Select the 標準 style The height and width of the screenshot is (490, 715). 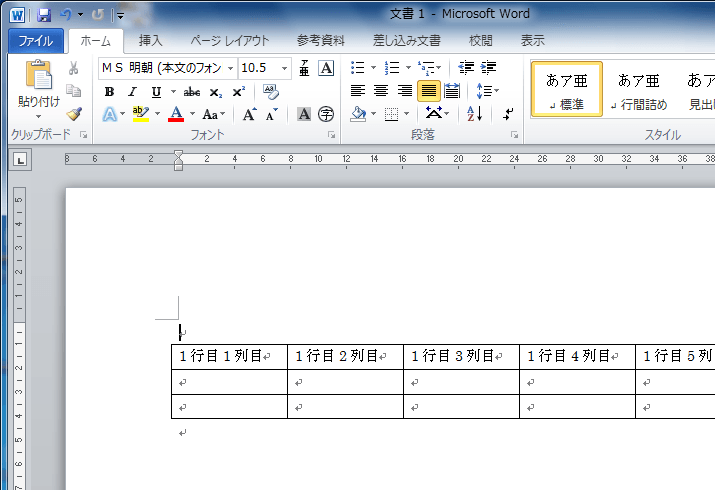[567, 90]
